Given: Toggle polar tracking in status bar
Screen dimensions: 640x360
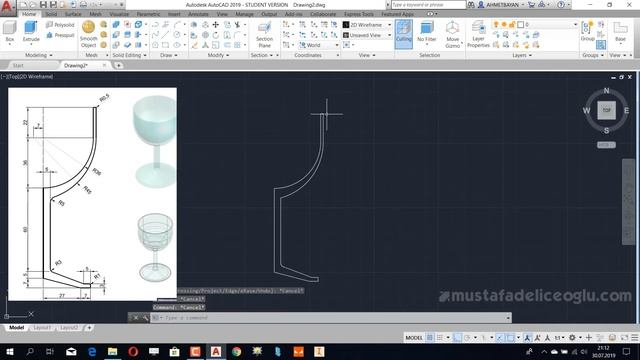Looking at the screenshot, I should click(x=467, y=338).
